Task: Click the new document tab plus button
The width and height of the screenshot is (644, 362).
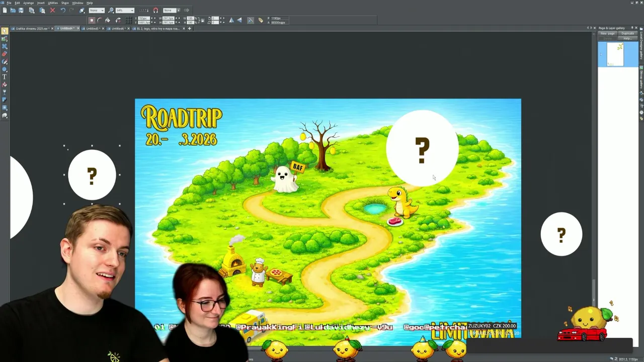Action: pos(190,29)
